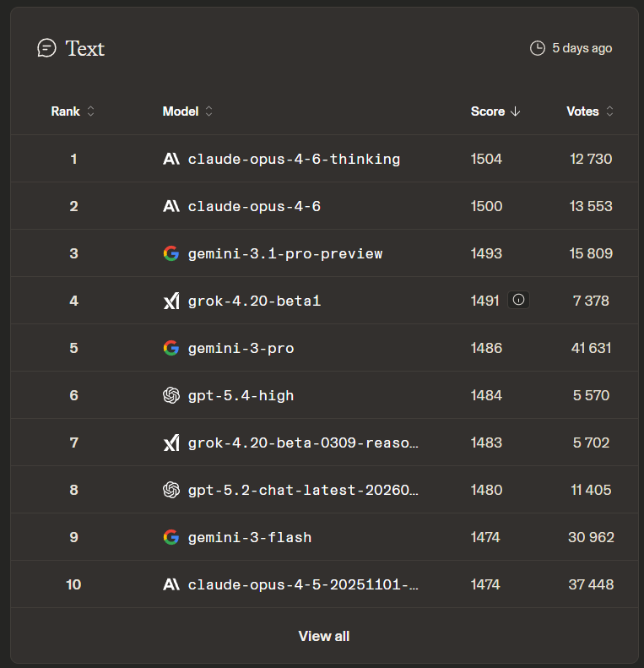This screenshot has height=668, width=644.
Task: Click the votes value 37 448
Action: [x=591, y=584]
